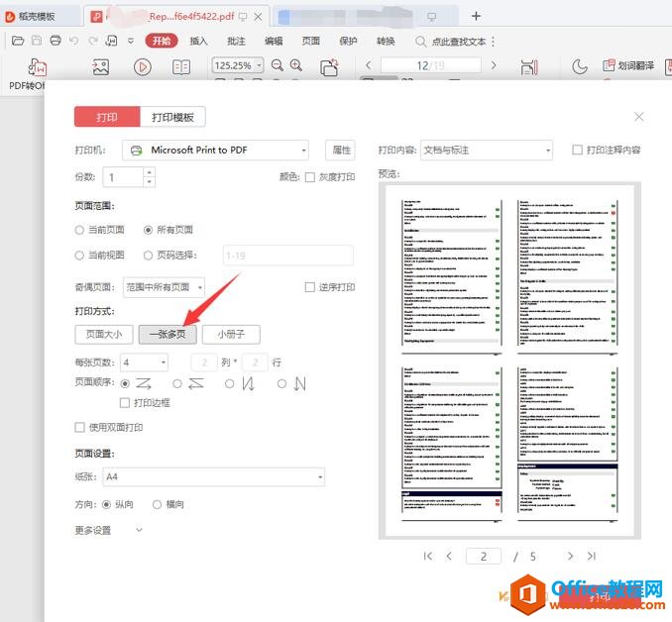Go to the next preview page arrow

pos(570,557)
